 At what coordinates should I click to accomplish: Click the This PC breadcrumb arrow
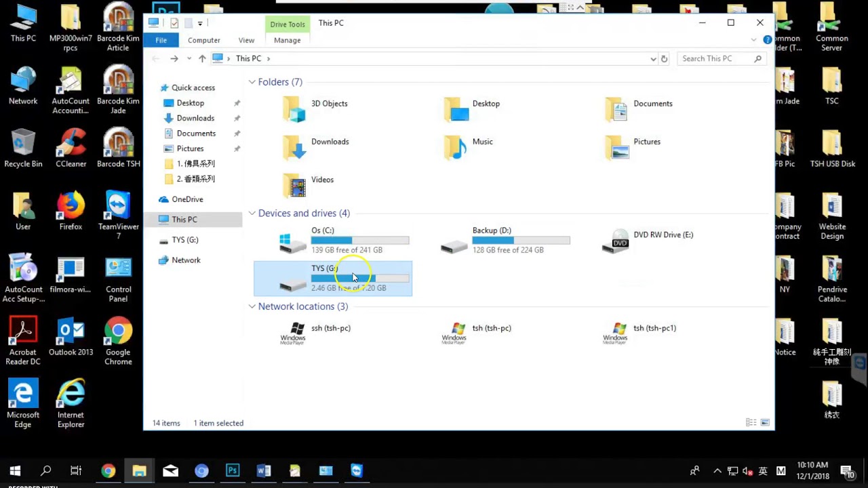(269, 59)
